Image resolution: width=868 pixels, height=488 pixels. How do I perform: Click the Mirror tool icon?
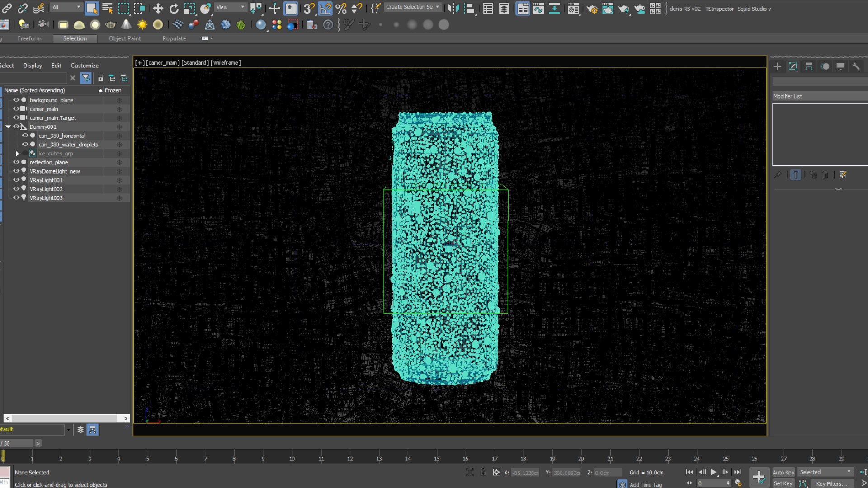(453, 8)
